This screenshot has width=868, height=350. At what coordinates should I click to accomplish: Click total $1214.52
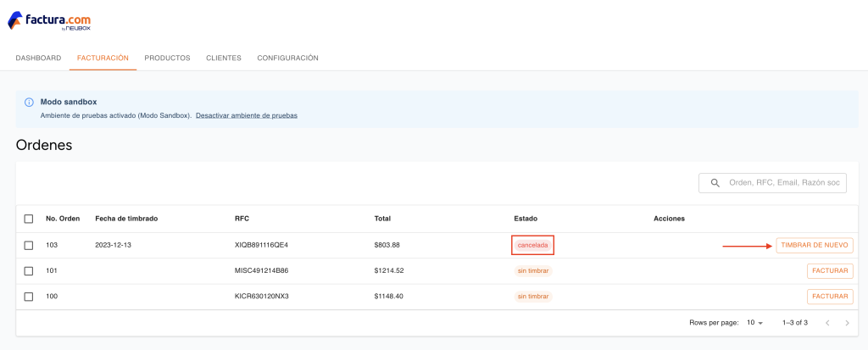tap(388, 271)
